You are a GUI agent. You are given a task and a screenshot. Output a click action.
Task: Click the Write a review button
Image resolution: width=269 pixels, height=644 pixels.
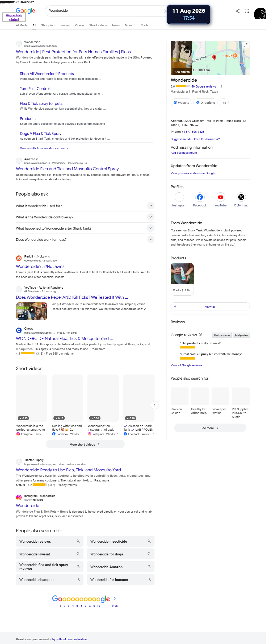coord(222,335)
